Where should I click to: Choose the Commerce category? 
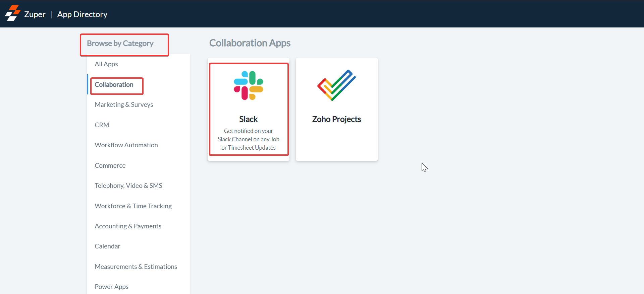coord(110,165)
